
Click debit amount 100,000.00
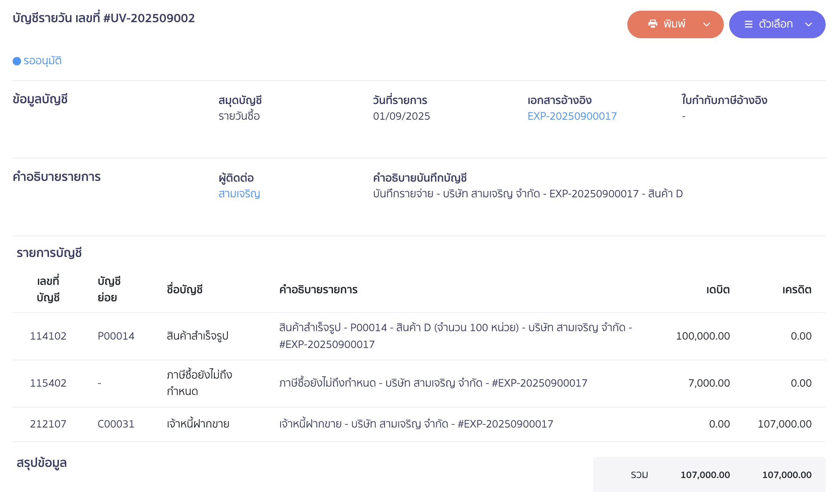pos(703,336)
